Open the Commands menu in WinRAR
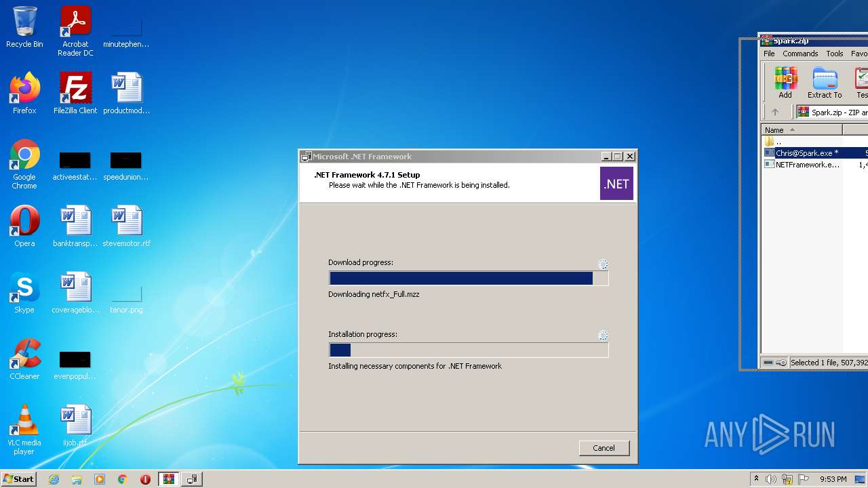 pyautogui.click(x=800, y=54)
